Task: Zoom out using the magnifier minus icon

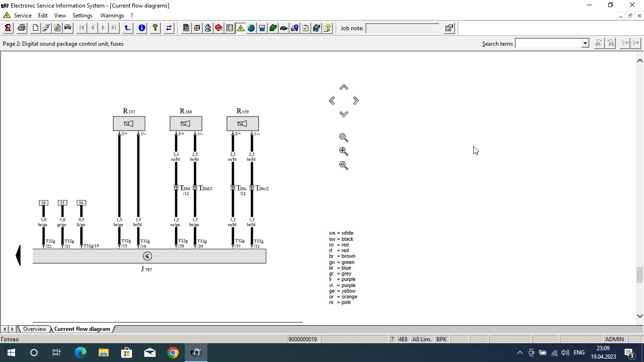Action: [344, 166]
